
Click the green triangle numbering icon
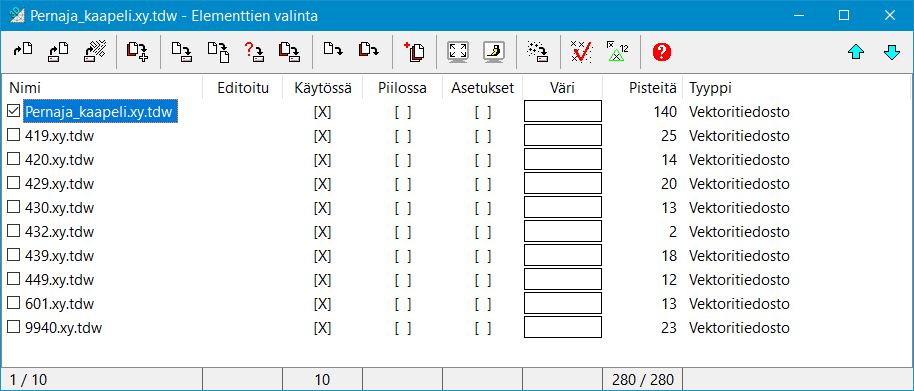(617, 52)
